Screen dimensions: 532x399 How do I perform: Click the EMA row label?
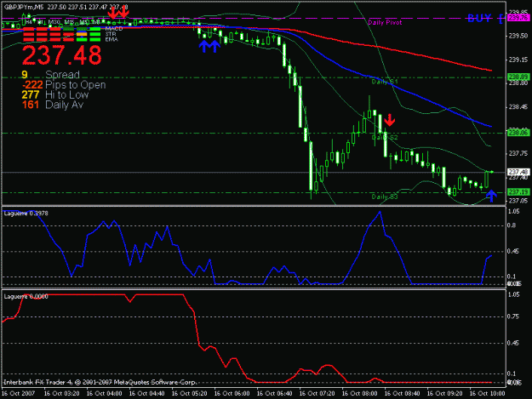(112, 39)
